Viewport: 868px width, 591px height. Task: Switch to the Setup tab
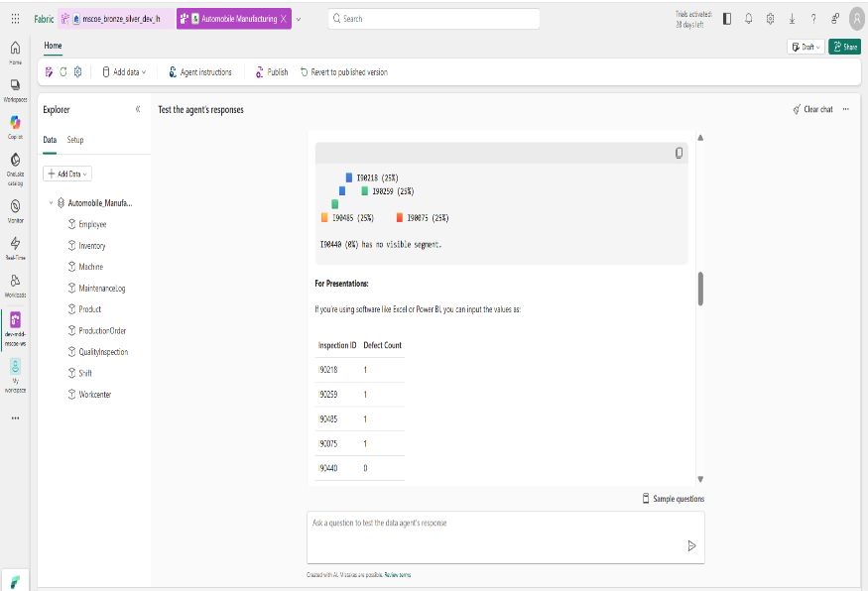coord(75,141)
